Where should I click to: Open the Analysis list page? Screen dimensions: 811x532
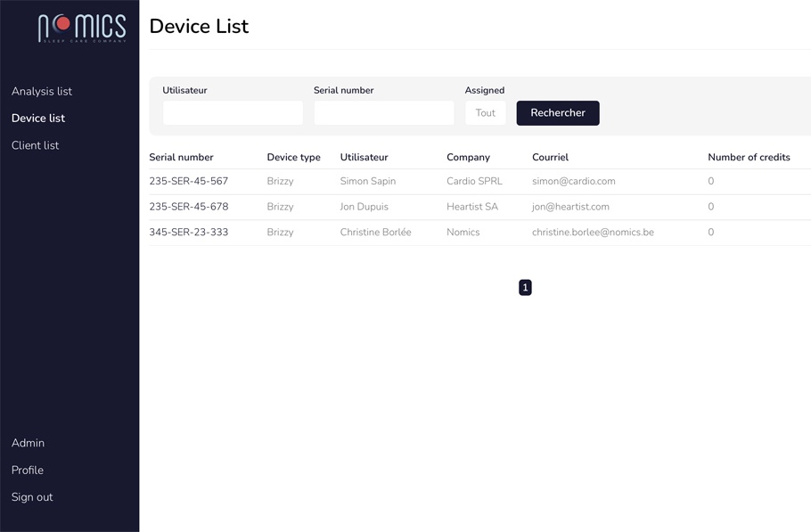pos(42,91)
